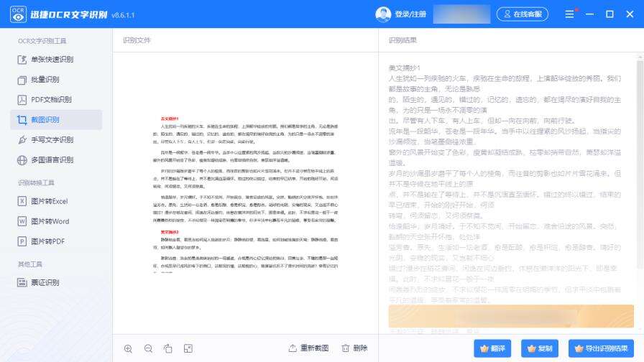Open 手写文字识别 handwriting recognition
Viewport: 644px width, 362px height.
tap(45, 140)
